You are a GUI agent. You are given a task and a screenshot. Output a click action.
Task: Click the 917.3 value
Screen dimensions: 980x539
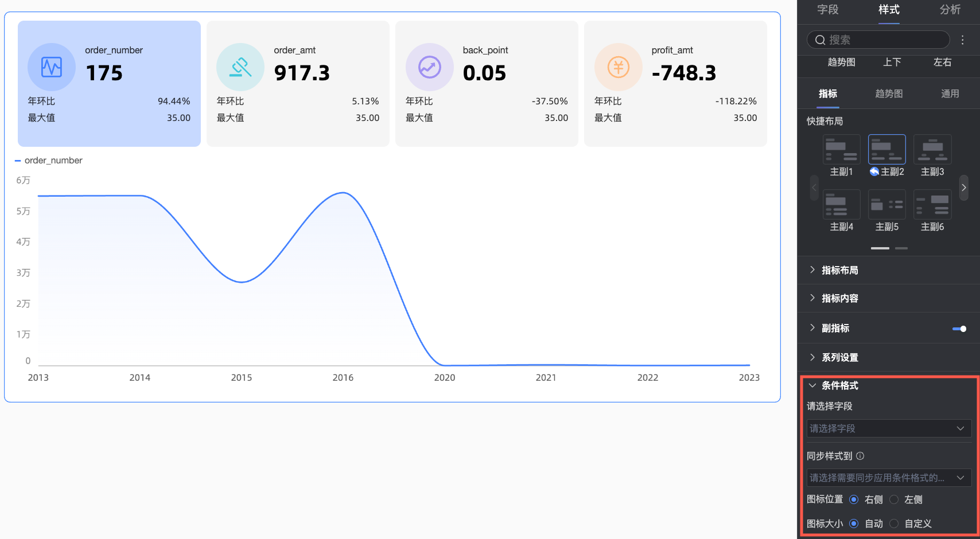[302, 73]
